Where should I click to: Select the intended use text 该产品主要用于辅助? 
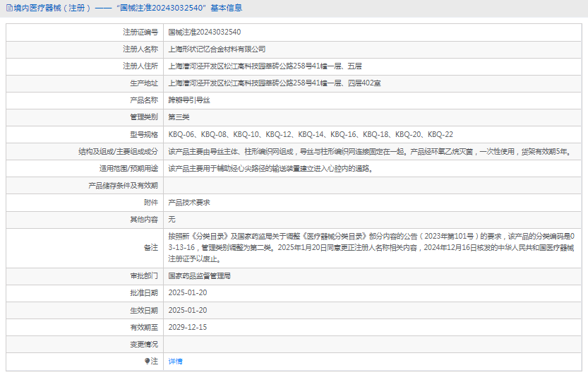(271, 169)
